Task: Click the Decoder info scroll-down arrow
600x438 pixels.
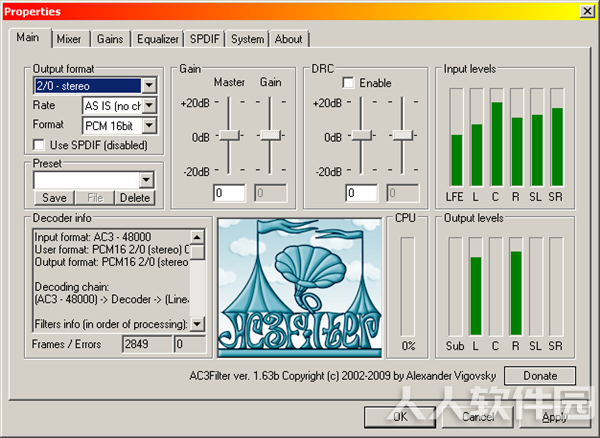Action: coord(197,324)
